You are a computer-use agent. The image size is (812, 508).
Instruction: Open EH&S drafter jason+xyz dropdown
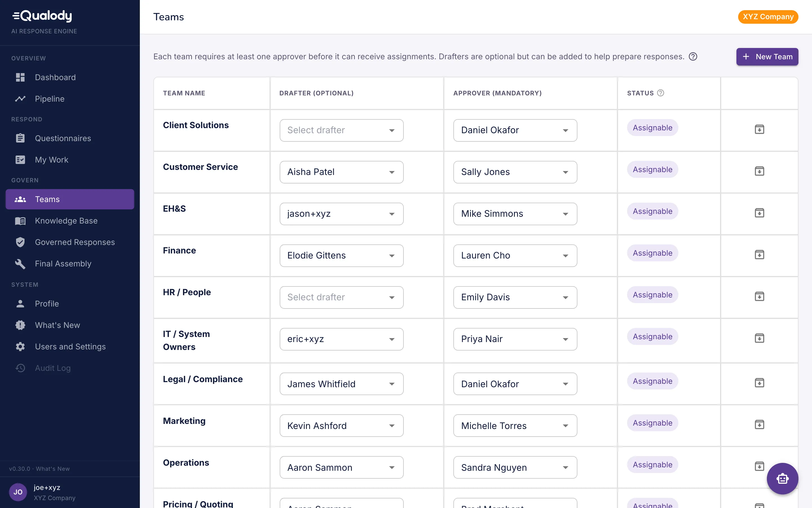pyautogui.click(x=342, y=214)
